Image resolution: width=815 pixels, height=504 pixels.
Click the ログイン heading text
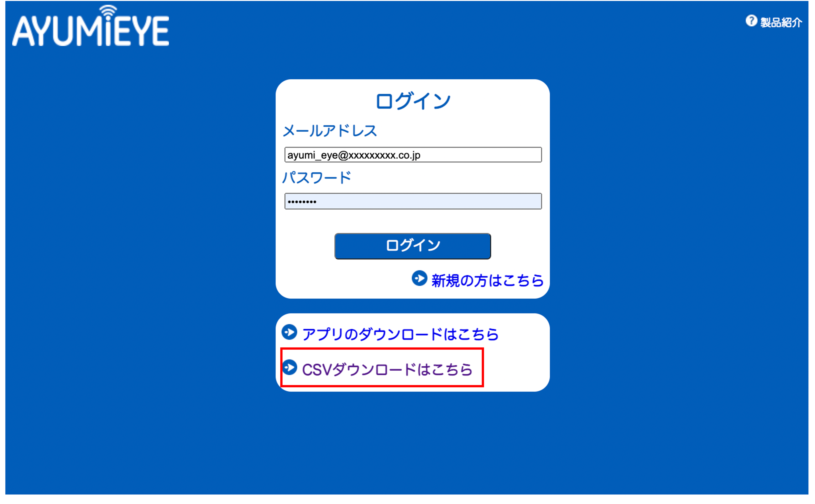point(413,101)
